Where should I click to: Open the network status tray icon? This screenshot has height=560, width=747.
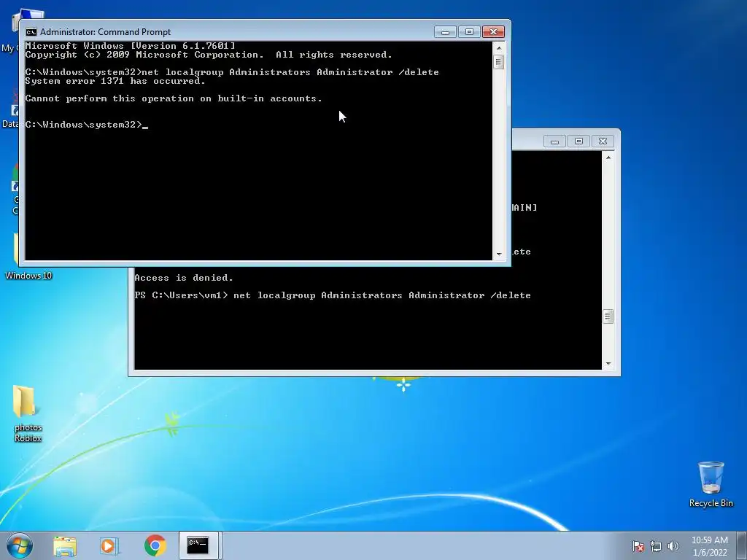tap(656, 546)
